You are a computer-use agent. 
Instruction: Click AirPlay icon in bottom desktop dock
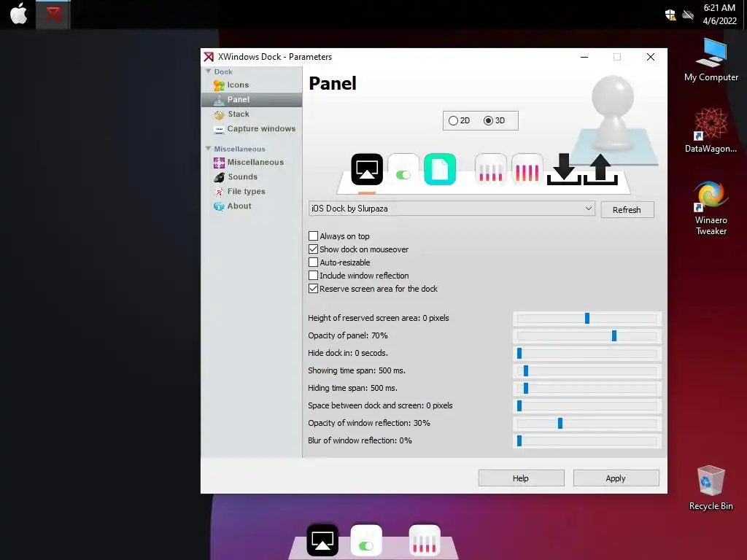pyautogui.click(x=322, y=540)
